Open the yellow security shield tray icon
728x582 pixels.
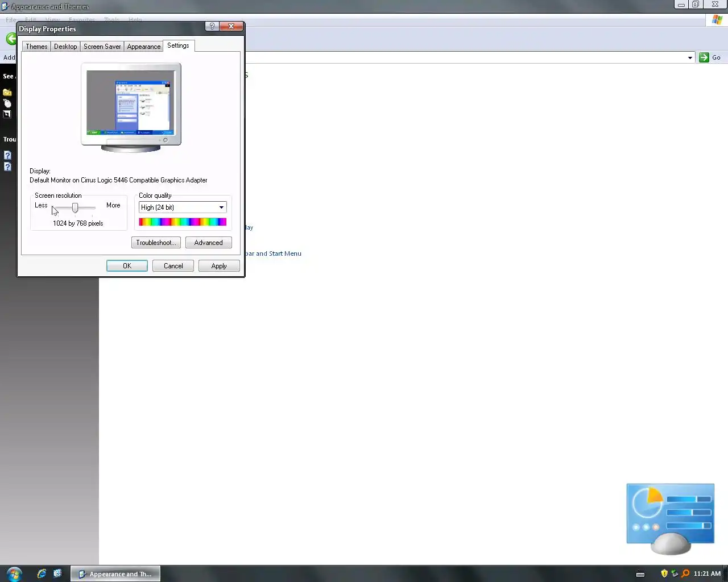664,573
